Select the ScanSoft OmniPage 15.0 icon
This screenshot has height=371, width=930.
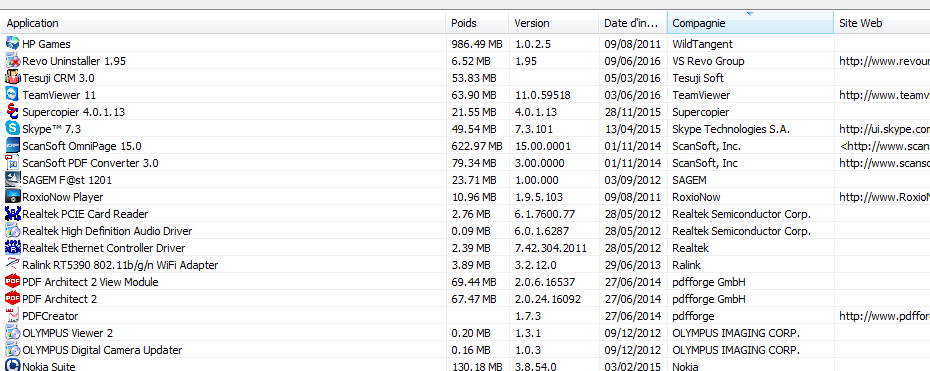[x=12, y=145]
